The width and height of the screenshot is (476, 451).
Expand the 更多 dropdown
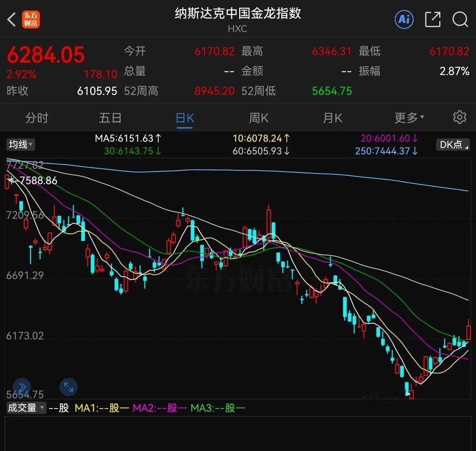coord(409,118)
